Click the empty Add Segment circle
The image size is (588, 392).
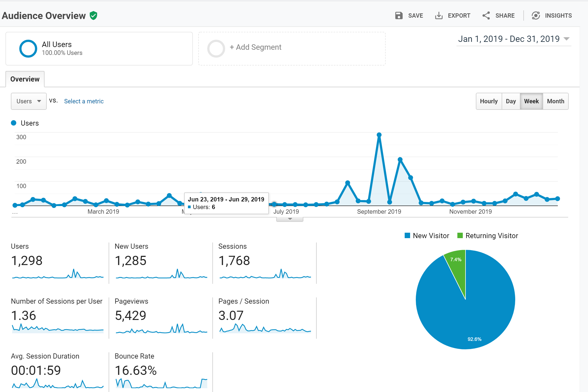tap(216, 49)
